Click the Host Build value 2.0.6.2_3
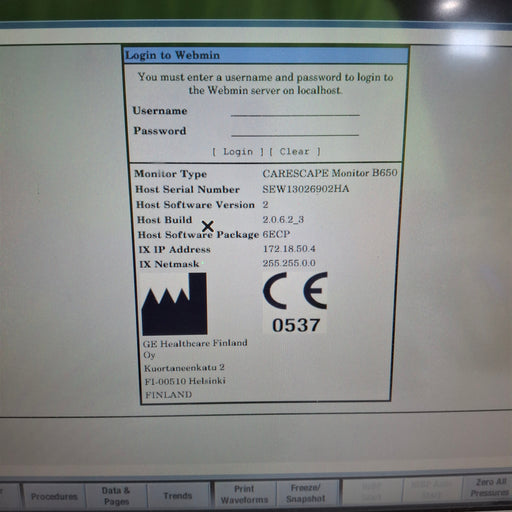This screenshot has height=512, width=512. [283, 219]
